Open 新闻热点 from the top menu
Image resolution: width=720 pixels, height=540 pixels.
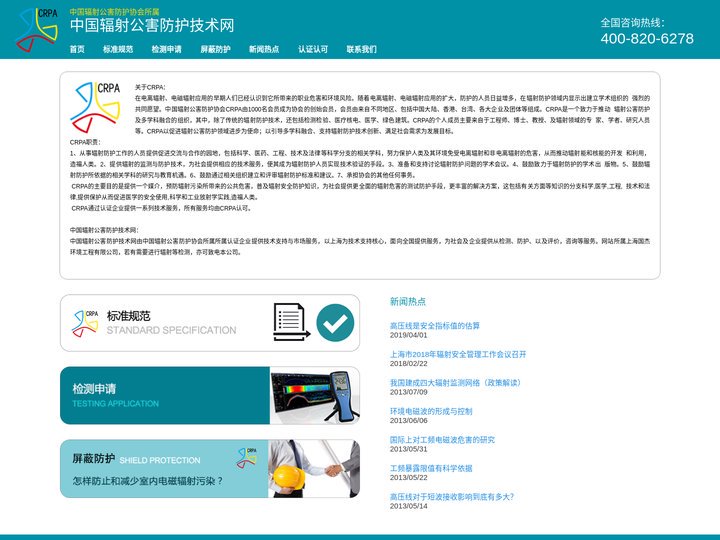[x=264, y=49]
